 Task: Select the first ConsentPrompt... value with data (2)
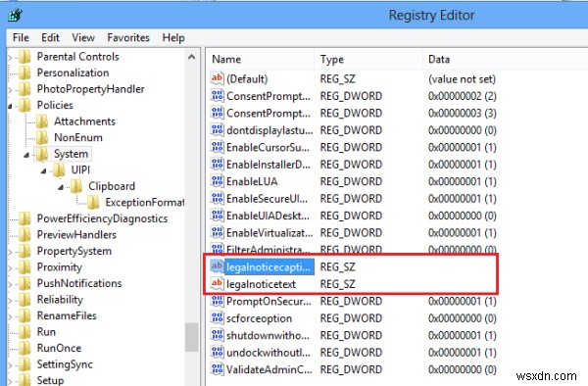tap(269, 96)
